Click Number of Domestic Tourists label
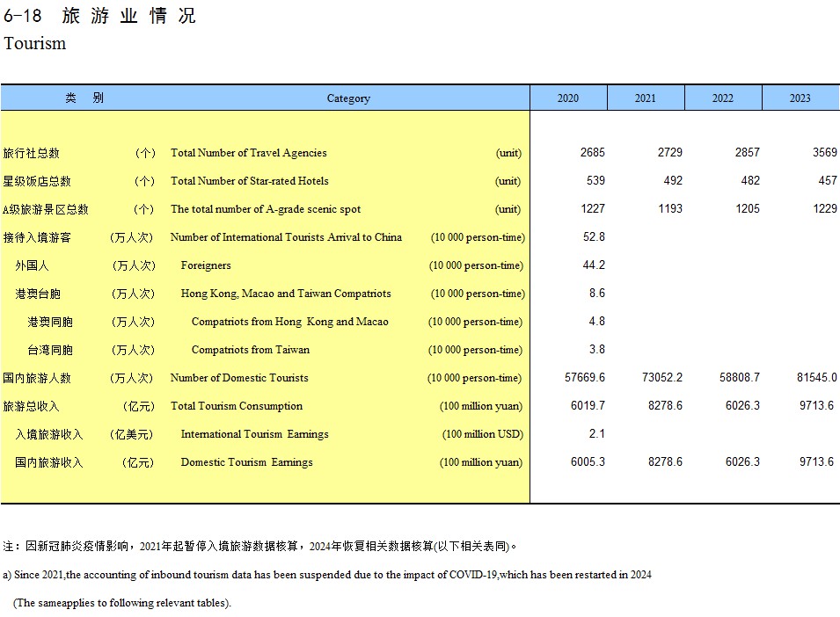 pyautogui.click(x=239, y=378)
